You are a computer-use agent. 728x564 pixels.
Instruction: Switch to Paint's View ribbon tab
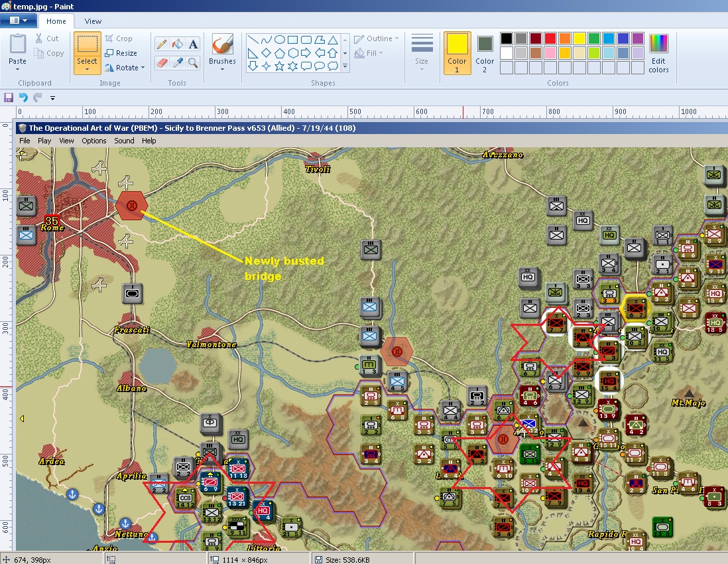pyautogui.click(x=93, y=21)
